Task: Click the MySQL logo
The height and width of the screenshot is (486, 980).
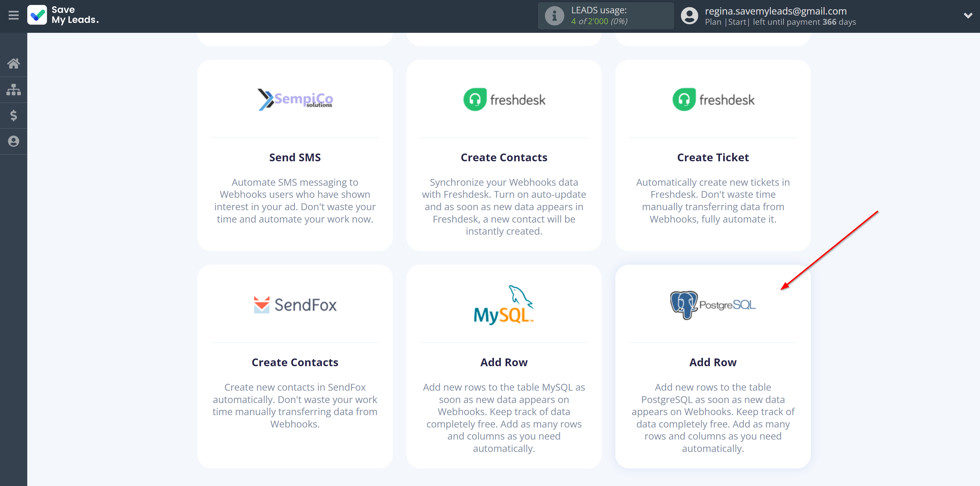Action: (504, 305)
